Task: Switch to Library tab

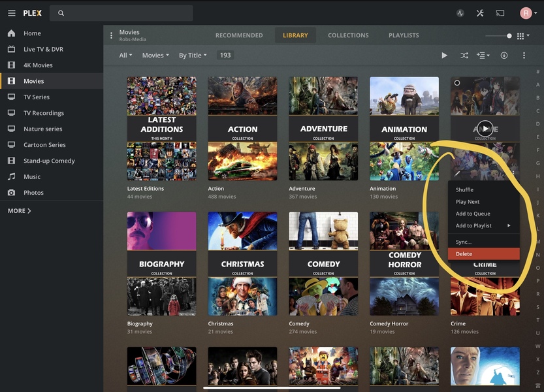Action: [295, 35]
